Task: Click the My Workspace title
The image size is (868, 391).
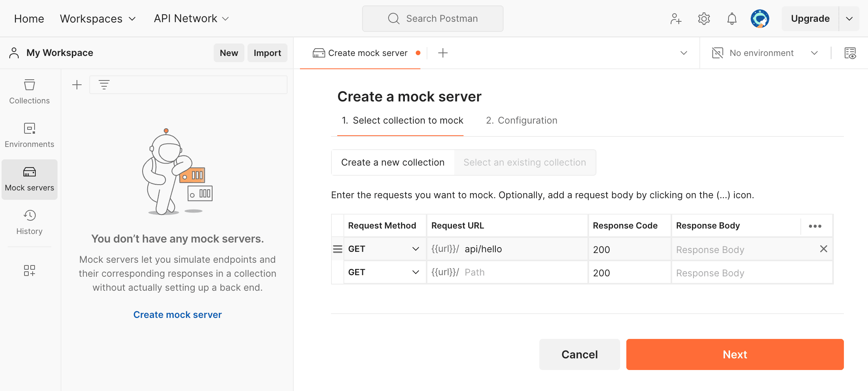Action: [x=60, y=53]
